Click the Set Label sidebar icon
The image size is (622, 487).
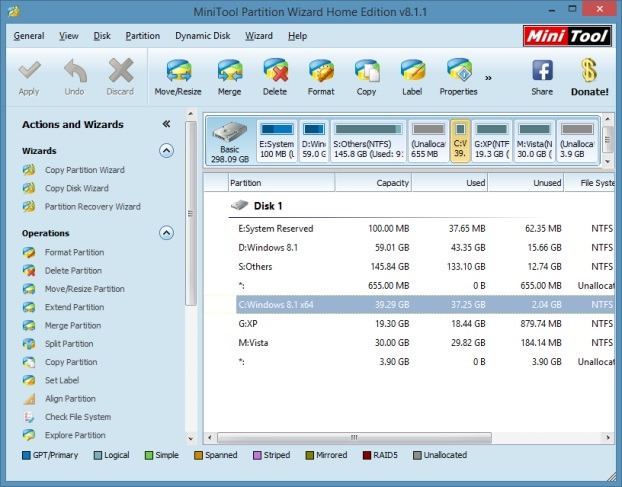pos(29,380)
